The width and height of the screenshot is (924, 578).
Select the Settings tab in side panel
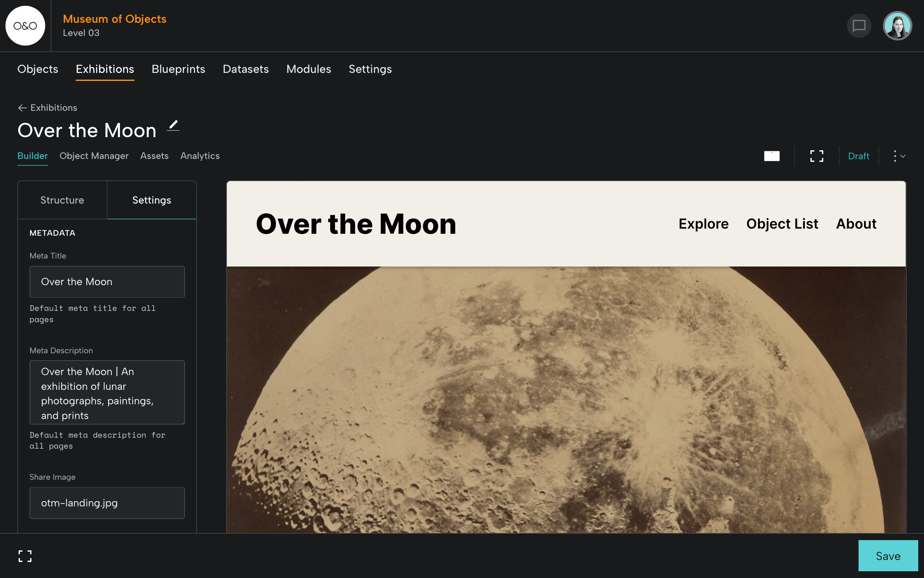[152, 200]
